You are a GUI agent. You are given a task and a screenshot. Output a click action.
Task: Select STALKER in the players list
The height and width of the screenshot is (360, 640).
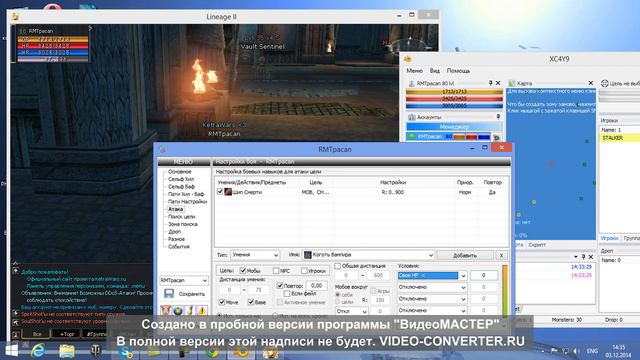click(620, 138)
